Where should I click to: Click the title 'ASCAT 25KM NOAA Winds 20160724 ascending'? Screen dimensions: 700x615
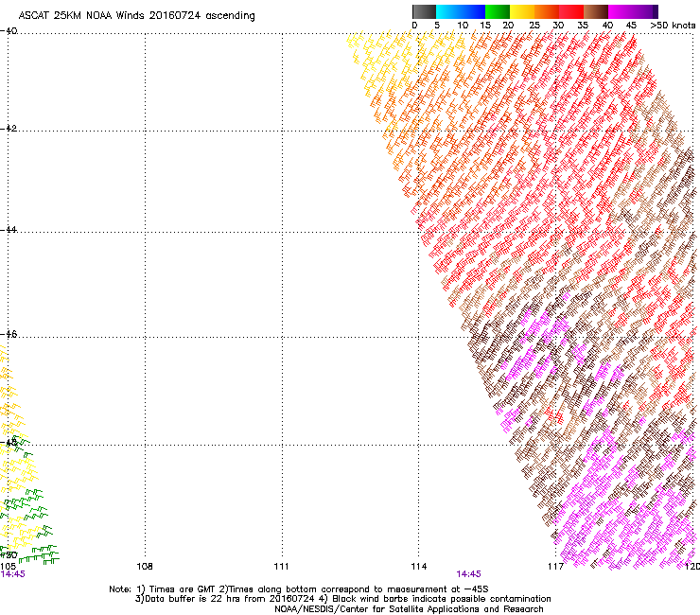click(x=136, y=16)
